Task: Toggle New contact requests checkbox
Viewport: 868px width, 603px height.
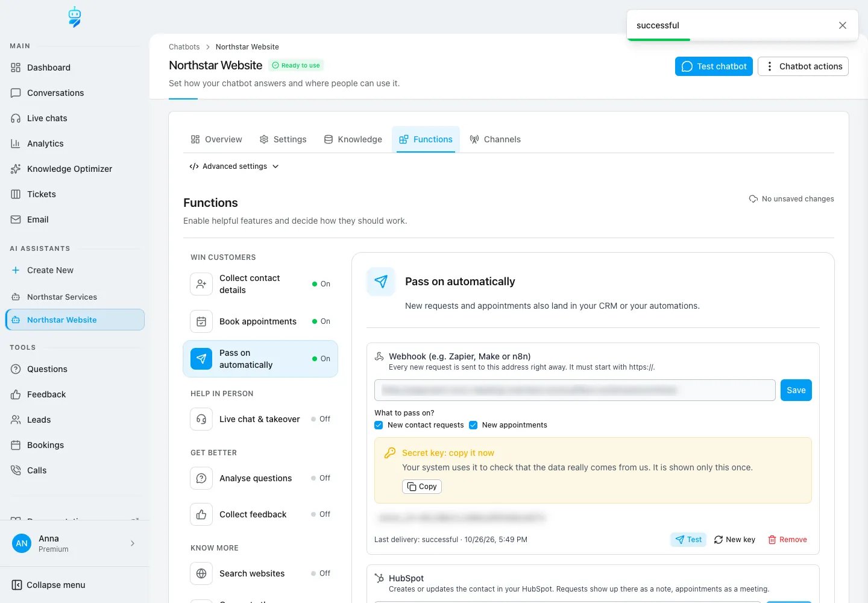Action: [379, 425]
